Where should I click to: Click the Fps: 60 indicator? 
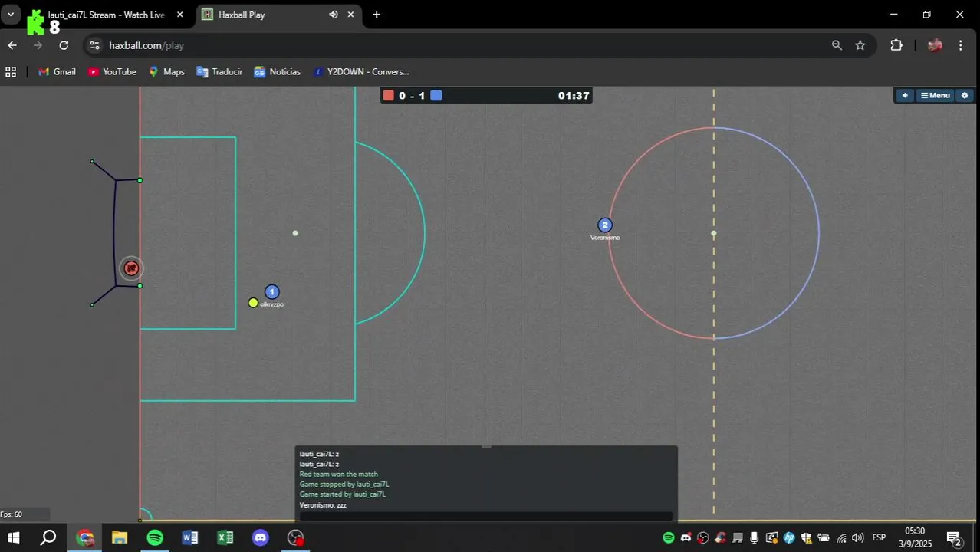click(12, 514)
